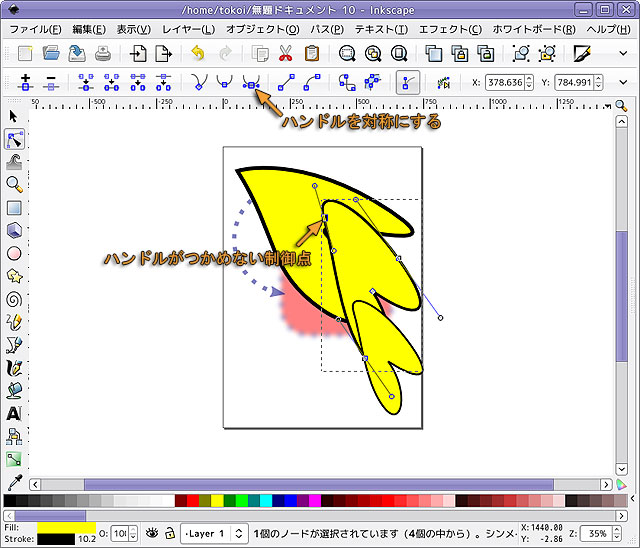Click the Undo arrow icon
This screenshot has width=640, height=548.
pyautogui.click(x=198, y=53)
